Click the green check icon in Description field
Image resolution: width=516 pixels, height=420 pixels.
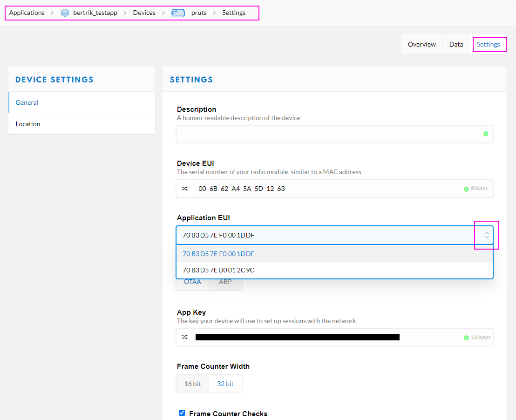(x=486, y=134)
